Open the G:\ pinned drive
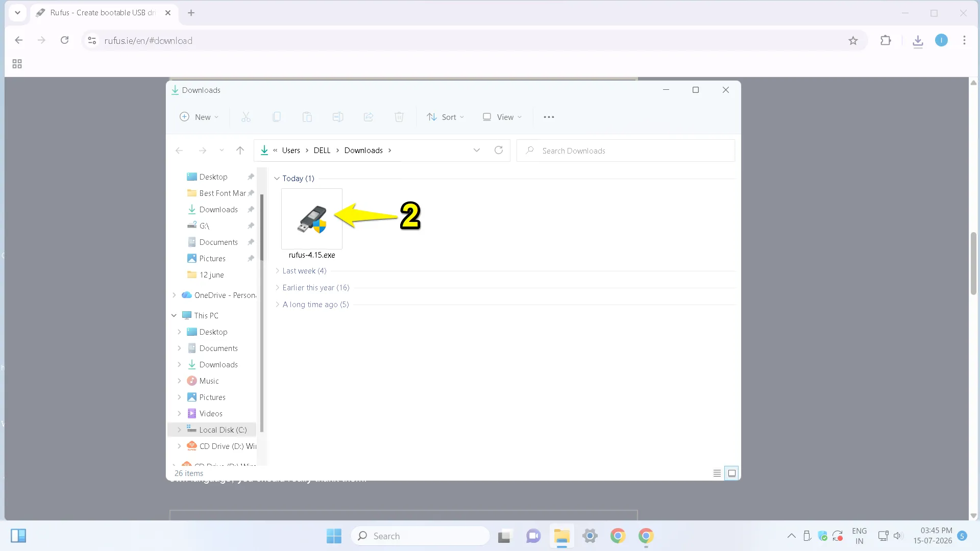This screenshot has height=551, width=980. tap(204, 226)
